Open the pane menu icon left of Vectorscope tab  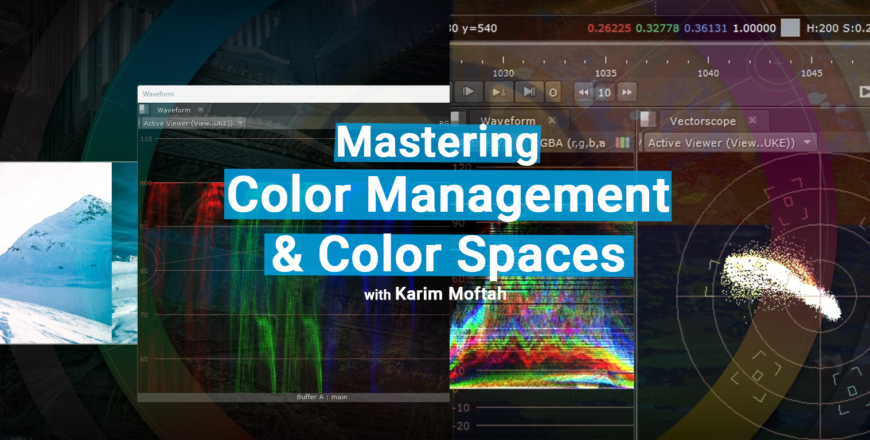click(648, 119)
